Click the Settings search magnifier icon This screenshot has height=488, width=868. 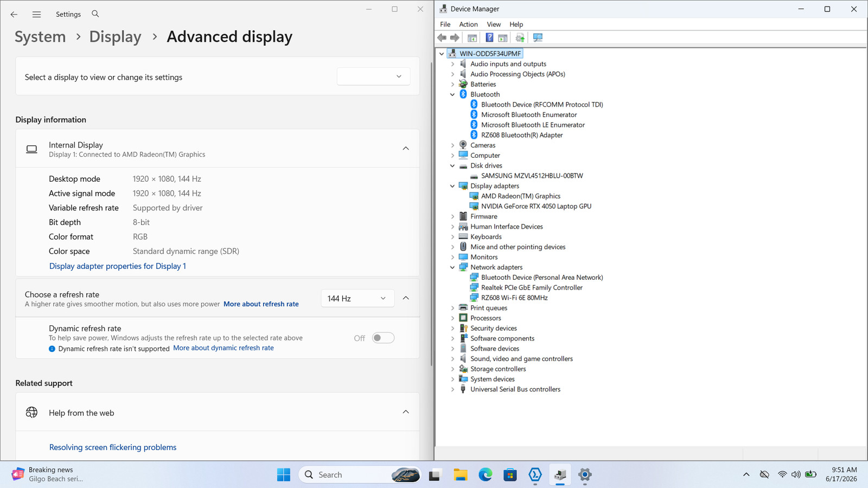tap(95, 14)
